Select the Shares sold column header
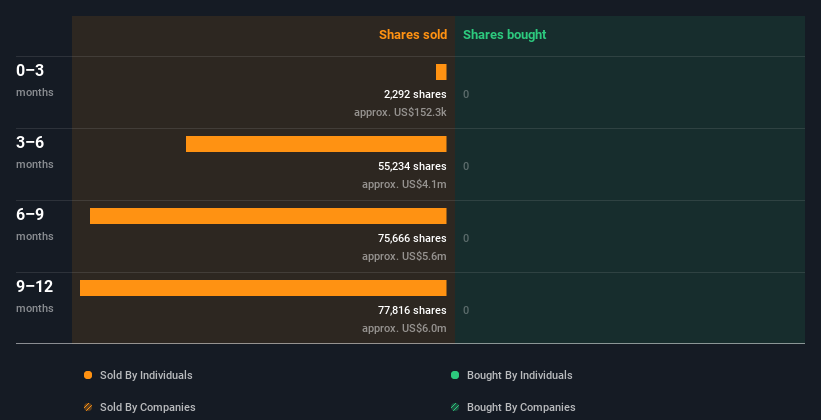The image size is (821, 420). click(413, 35)
